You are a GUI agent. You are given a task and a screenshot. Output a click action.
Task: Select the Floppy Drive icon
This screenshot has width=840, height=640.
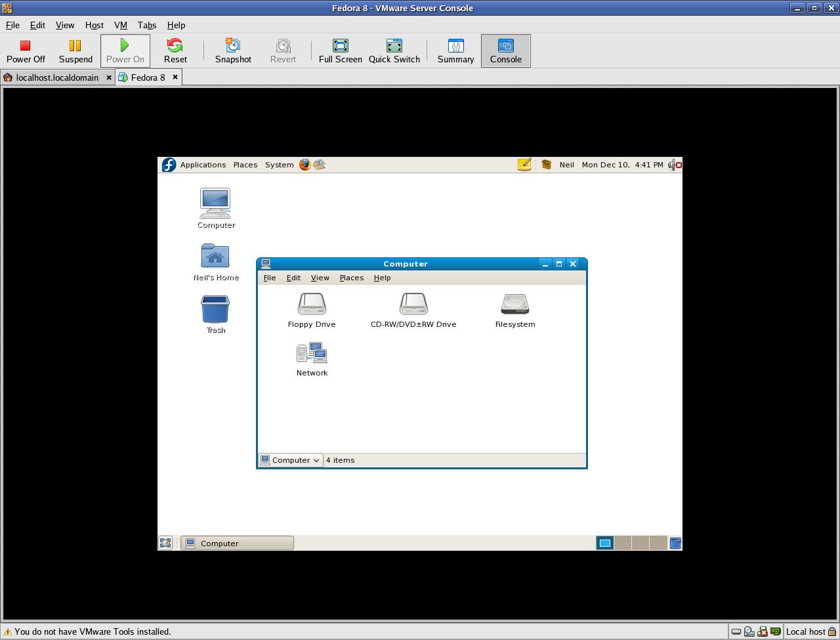point(312,310)
